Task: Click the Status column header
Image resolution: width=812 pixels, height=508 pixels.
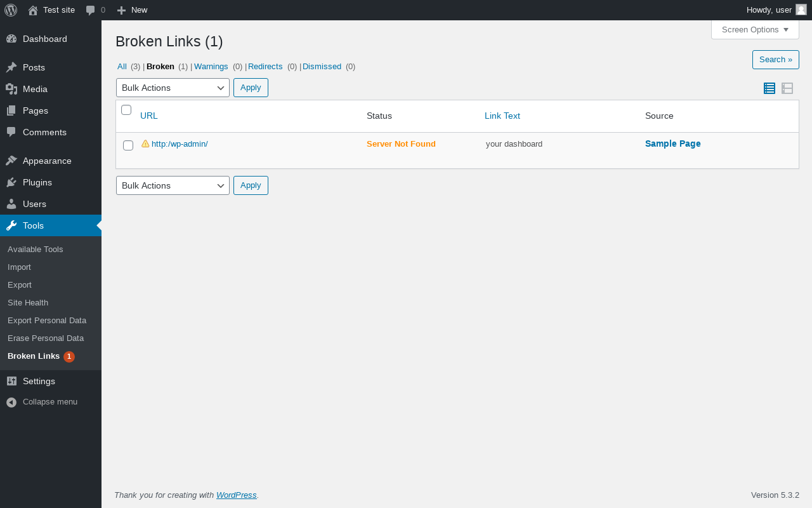Action: [379, 116]
